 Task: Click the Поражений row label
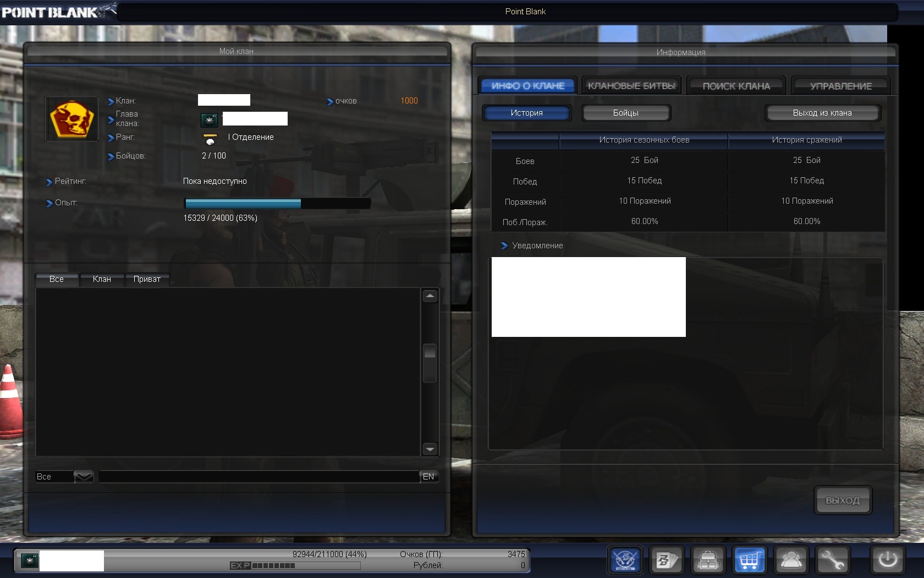click(x=525, y=202)
